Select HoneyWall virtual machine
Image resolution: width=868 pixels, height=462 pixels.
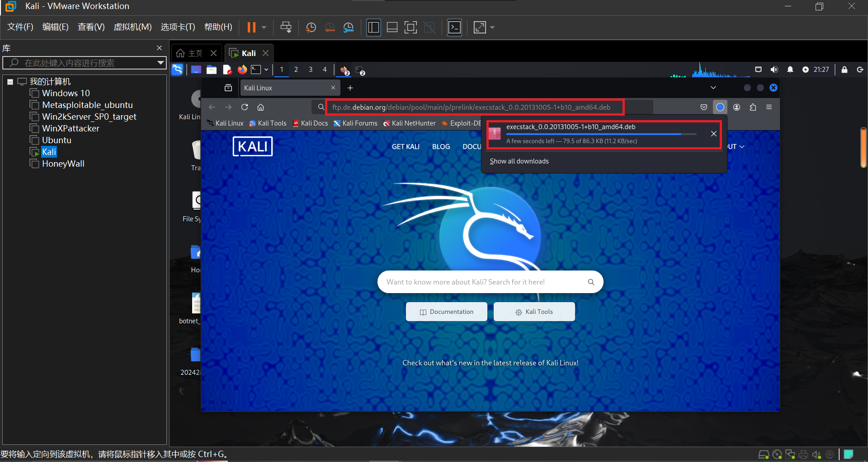(x=63, y=164)
